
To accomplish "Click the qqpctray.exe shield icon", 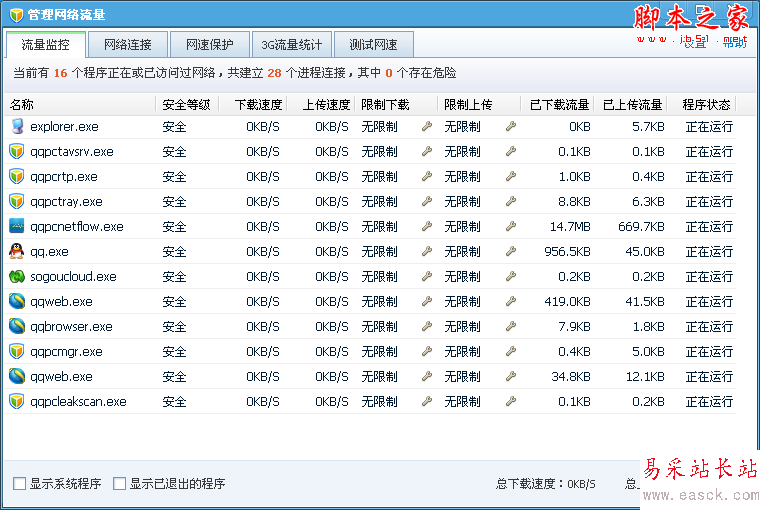I will click(16, 201).
